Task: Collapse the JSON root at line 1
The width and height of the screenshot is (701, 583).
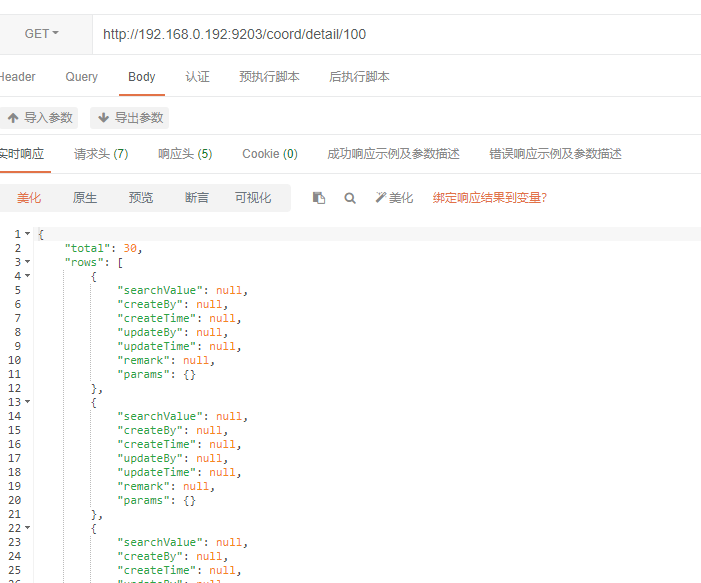Action: (x=28, y=234)
